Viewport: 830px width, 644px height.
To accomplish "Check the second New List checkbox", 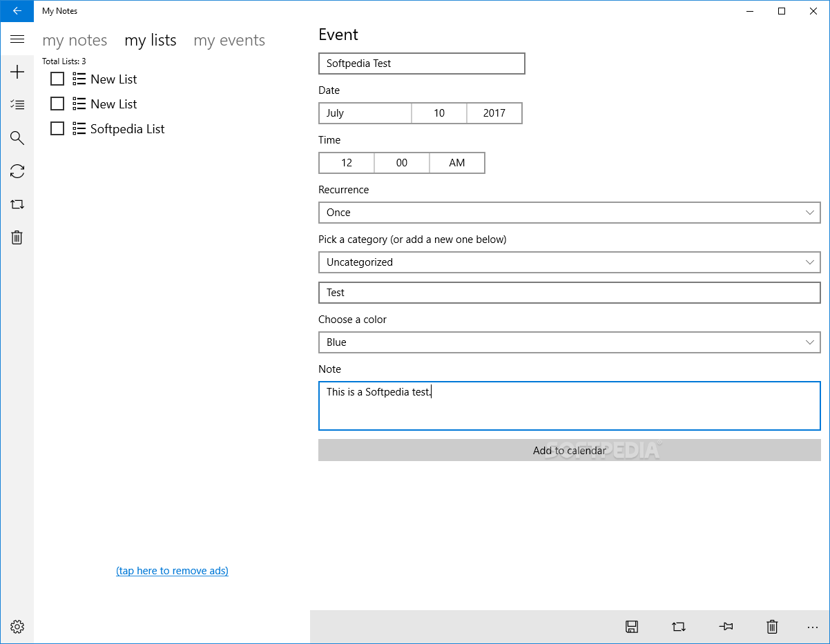I will 57,104.
